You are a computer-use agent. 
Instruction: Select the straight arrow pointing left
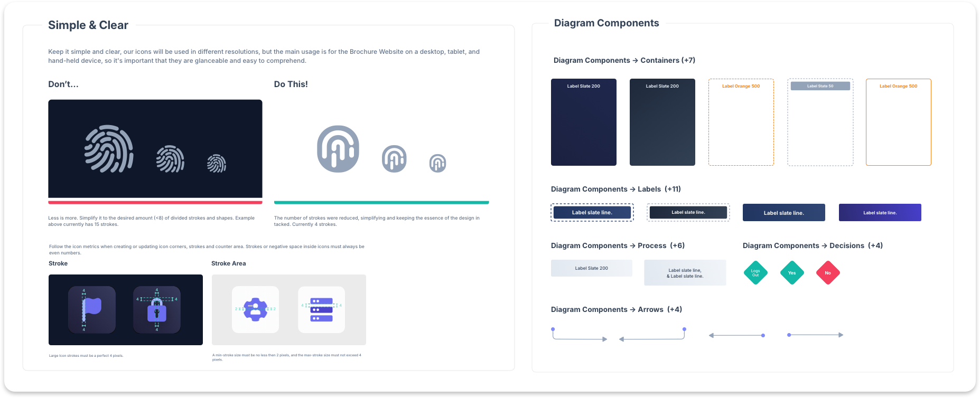737,335
